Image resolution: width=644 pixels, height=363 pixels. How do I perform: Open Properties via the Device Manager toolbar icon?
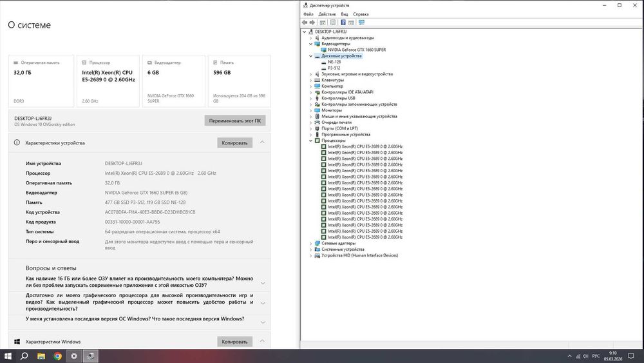333,23
